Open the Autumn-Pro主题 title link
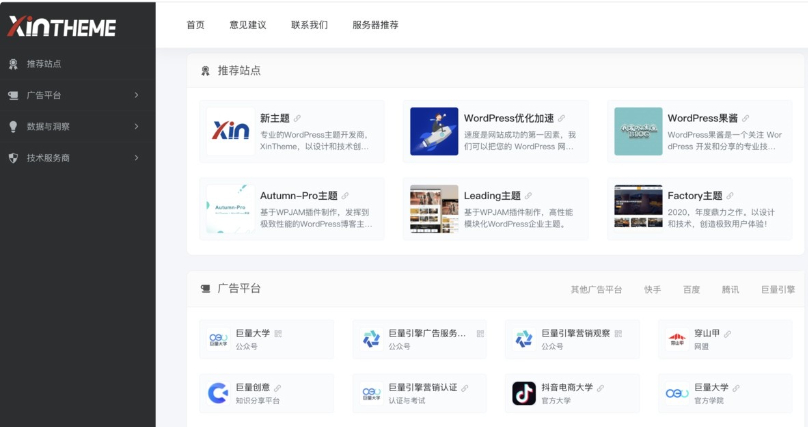The height and width of the screenshot is (427, 808). (298, 196)
